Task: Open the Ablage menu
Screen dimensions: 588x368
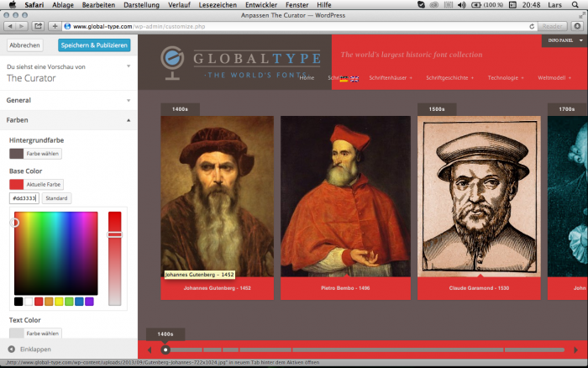Action: [63, 5]
